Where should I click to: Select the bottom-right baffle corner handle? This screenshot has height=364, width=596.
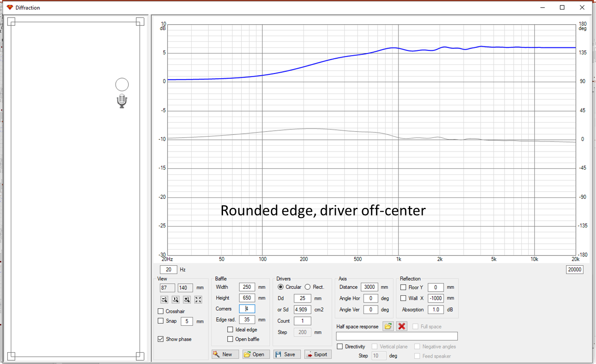[140, 356]
